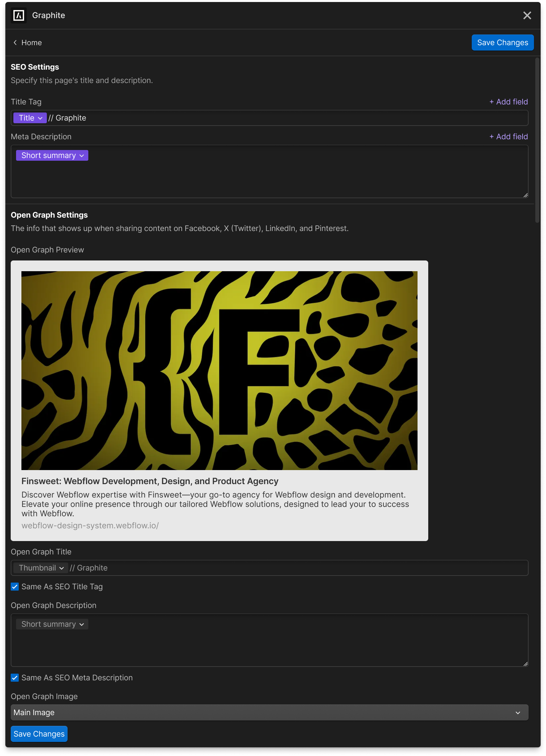This screenshot has width=546, height=756.
Task: Click the SEO Settings heading
Action: [35, 67]
